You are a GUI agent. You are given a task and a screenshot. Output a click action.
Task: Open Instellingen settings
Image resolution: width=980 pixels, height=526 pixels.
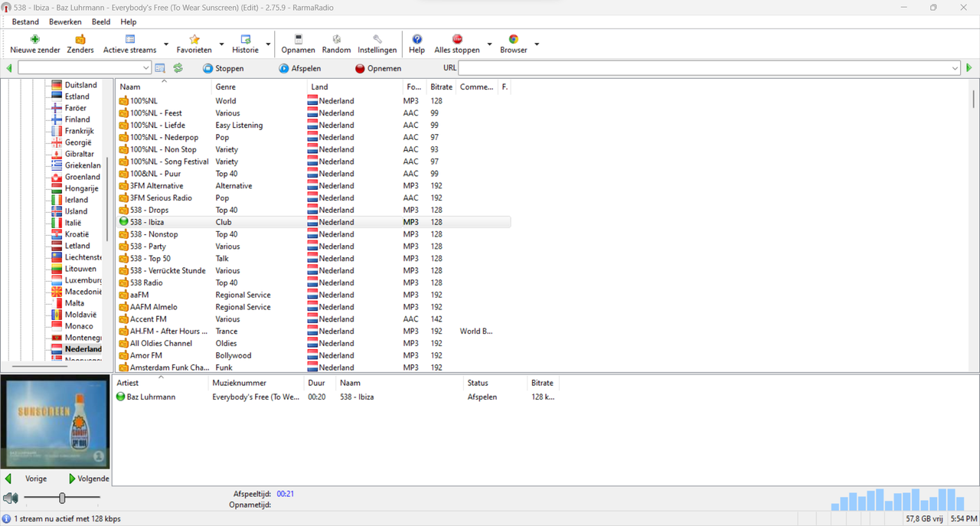tap(377, 44)
